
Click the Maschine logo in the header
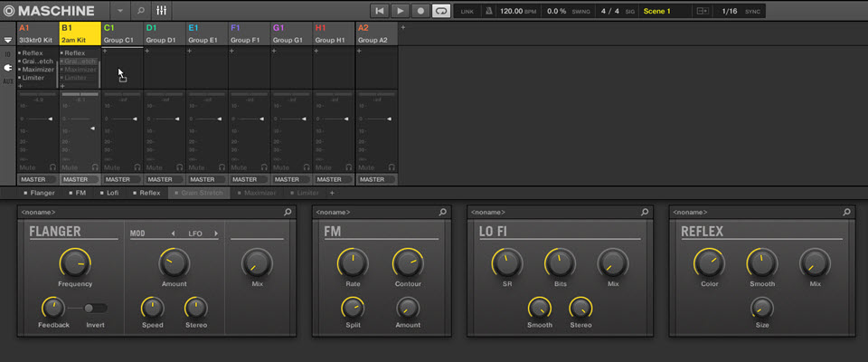(x=48, y=11)
